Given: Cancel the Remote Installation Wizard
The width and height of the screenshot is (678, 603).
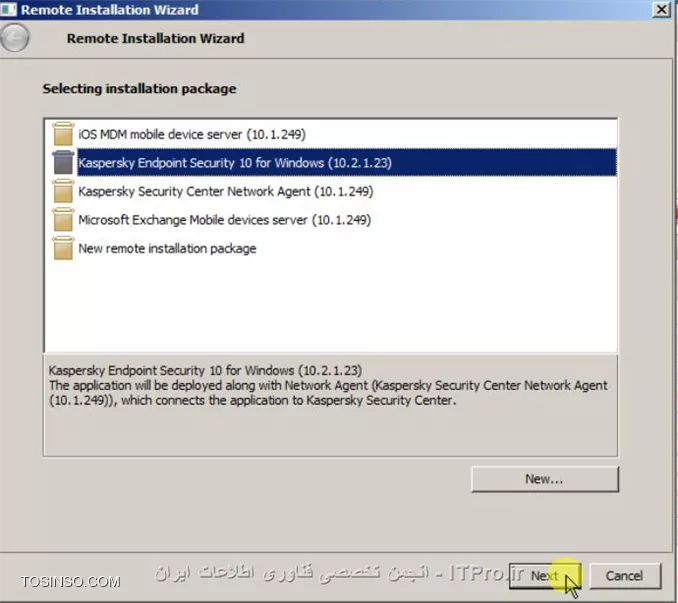Looking at the screenshot, I should click(625, 576).
